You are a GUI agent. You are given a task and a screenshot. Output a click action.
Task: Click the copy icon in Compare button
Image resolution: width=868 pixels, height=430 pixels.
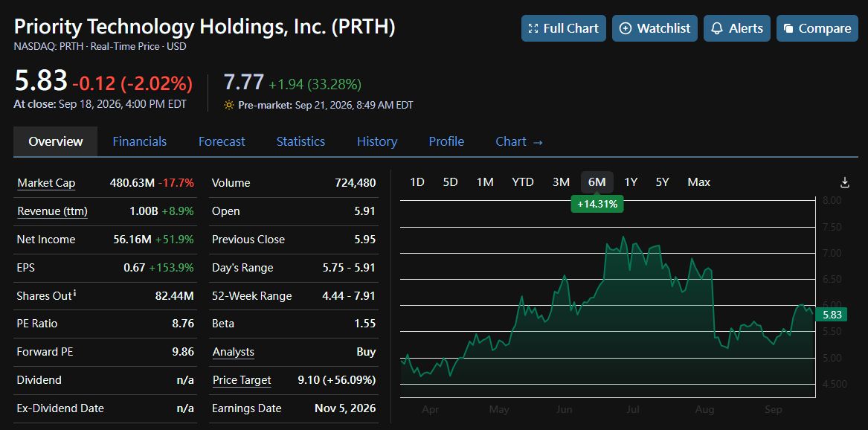point(788,29)
